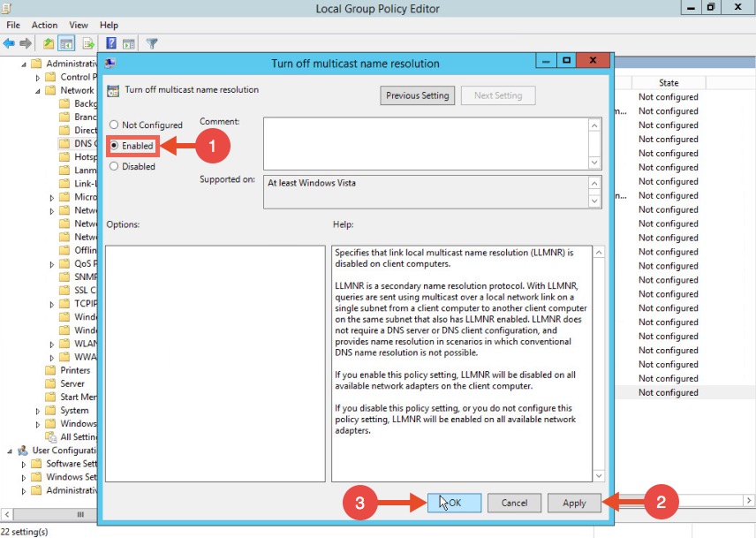This screenshot has height=538, width=756.
Task: Expand the Control Panel tree node
Action: tap(38, 77)
